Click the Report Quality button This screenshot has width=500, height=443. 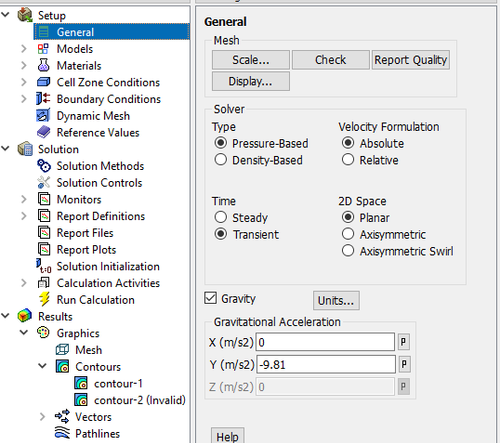click(411, 60)
